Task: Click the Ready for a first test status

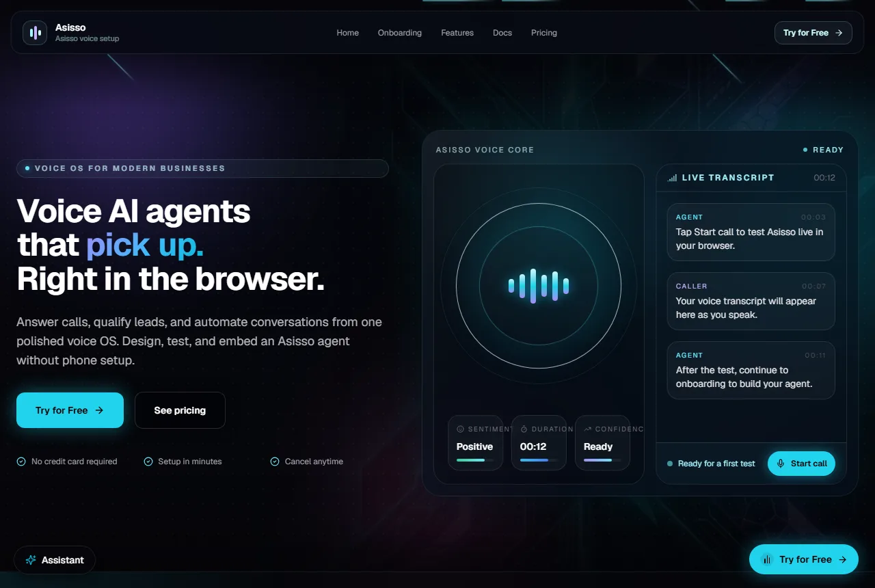Action: click(711, 464)
